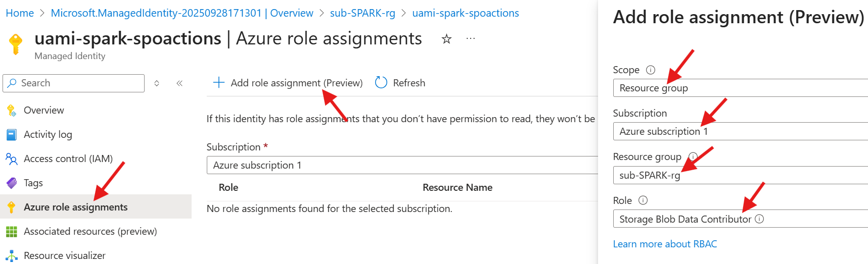Image resolution: width=868 pixels, height=264 pixels.
Task: Click the favorite star icon
Action: click(x=446, y=39)
